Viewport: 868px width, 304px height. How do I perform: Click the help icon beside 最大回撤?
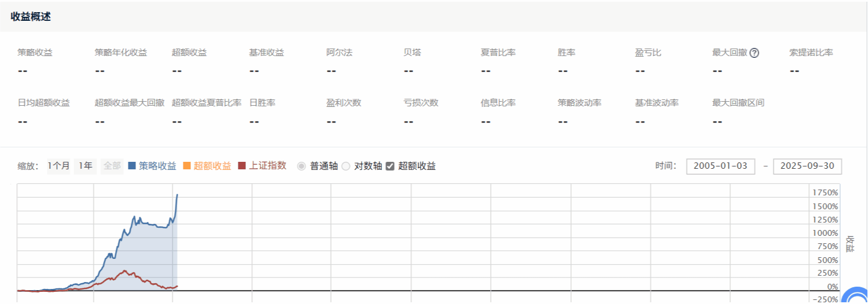(754, 53)
